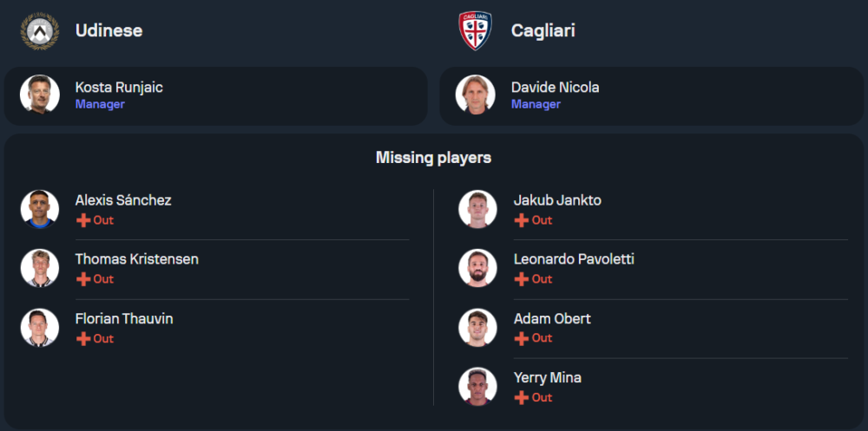868x431 pixels.
Task: Click Yerry Mina's player avatar
Action: tap(477, 387)
